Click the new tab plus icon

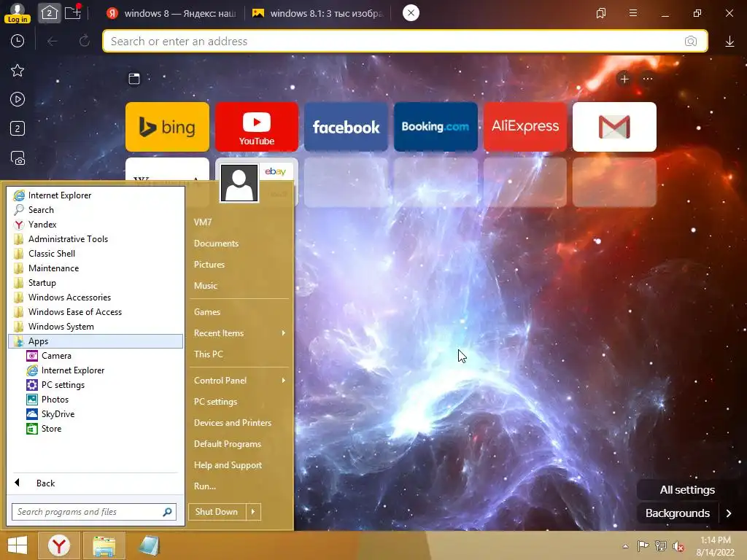pyautogui.click(x=72, y=13)
